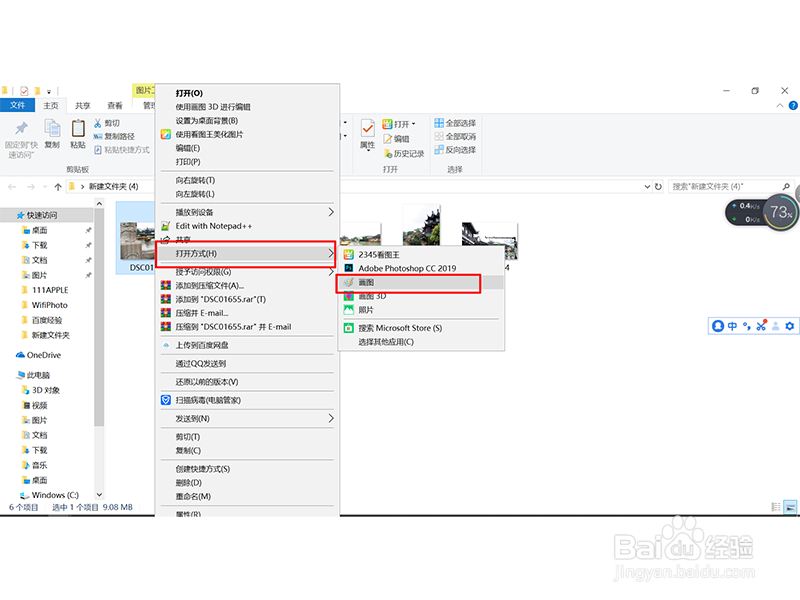Expand 发送到(N) submenu
Screen dimensions: 800x600
[245, 418]
